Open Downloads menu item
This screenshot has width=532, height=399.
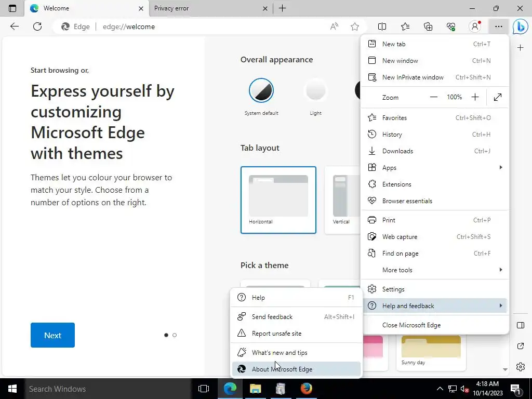(x=435, y=151)
